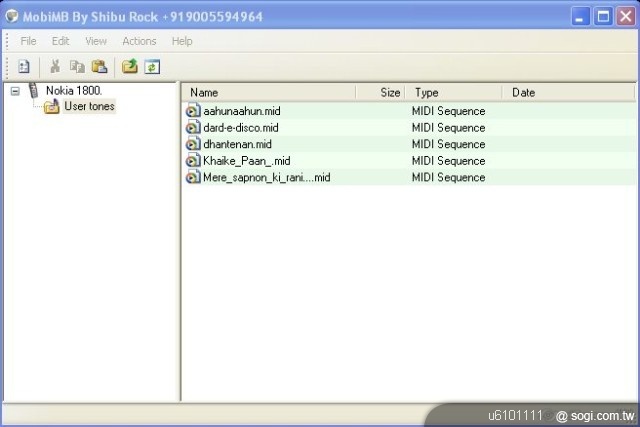Sort by the Date column header
This screenshot has width=640, height=427.
(x=568, y=93)
